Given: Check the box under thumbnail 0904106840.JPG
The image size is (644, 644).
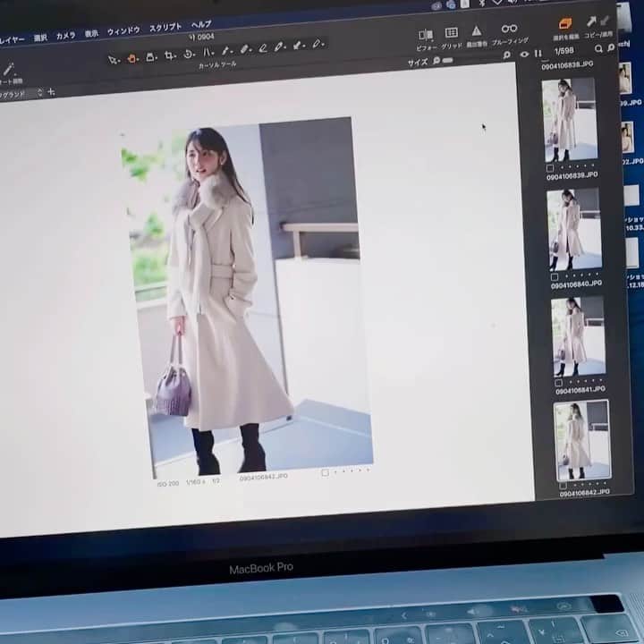Looking at the screenshot, I should click(555, 276).
